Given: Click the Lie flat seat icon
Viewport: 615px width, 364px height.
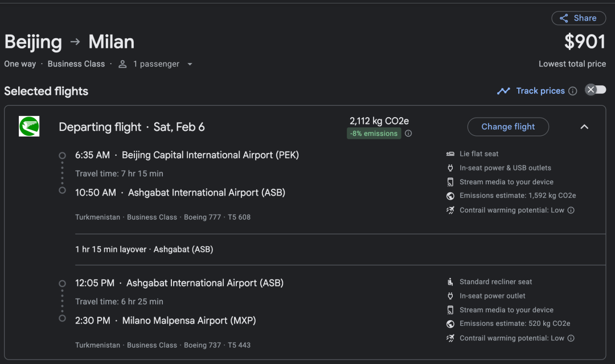Looking at the screenshot, I should 450,154.
